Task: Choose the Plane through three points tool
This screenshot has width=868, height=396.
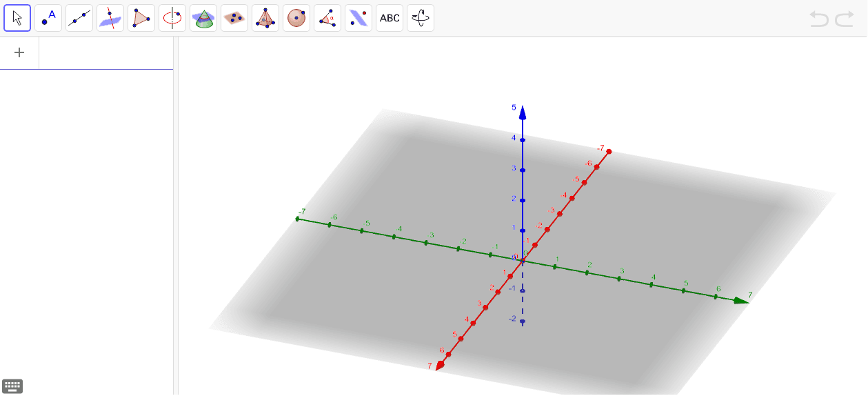Action: (234, 18)
